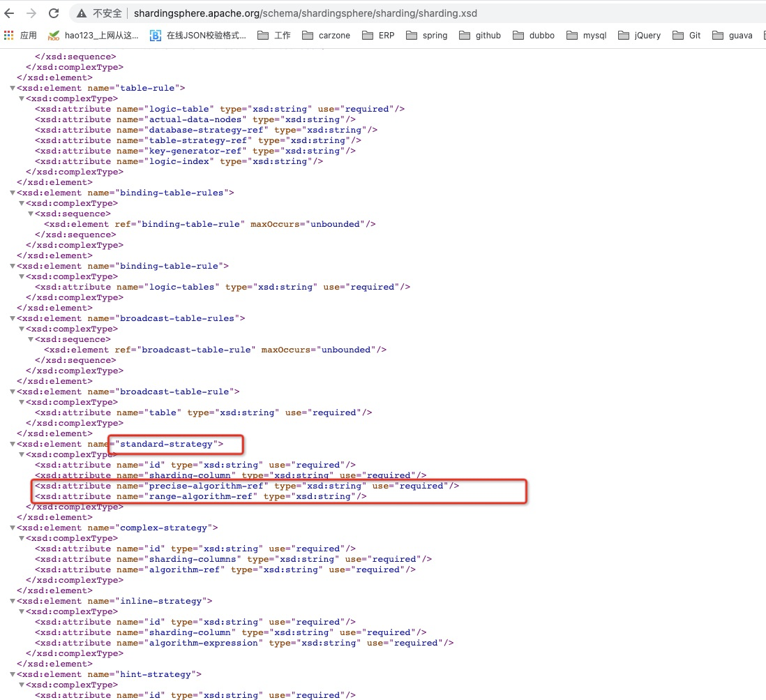
Task: Collapse the binding-table-rules element node
Action: pos(13,193)
